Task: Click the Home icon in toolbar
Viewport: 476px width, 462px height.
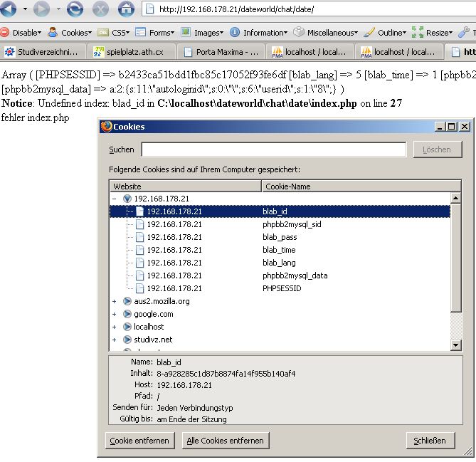Action: pos(126,10)
